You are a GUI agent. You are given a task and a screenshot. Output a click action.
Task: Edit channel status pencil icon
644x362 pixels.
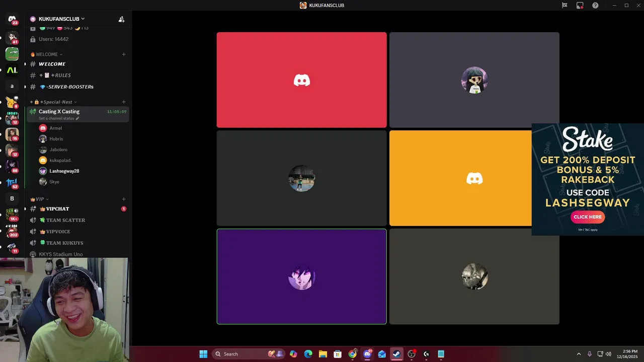[77, 119]
